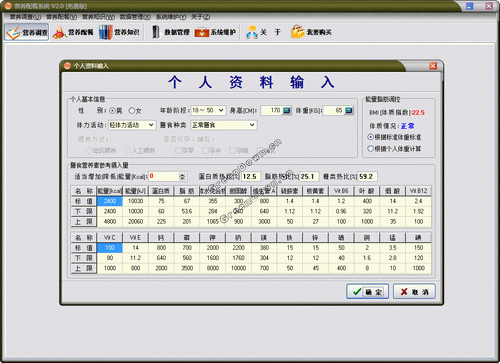This screenshot has width=500, height=363.
Task: Click weight field calculator icon
Action: click(x=349, y=110)
